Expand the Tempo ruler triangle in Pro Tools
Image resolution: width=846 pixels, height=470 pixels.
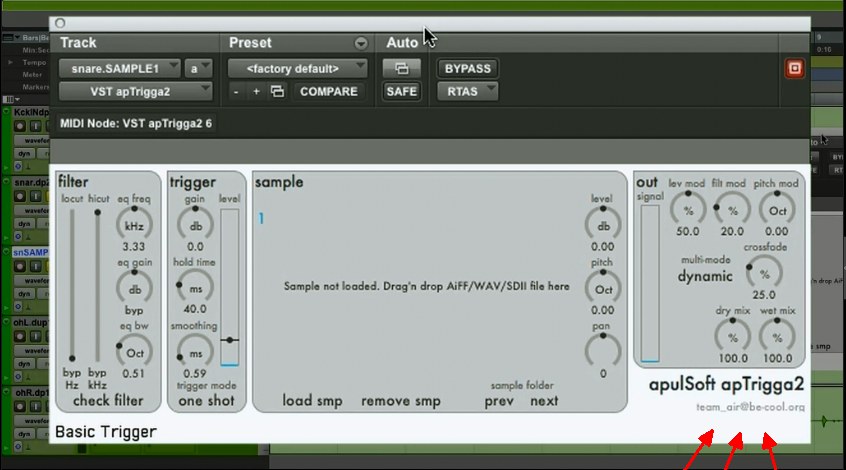tap(10, 63)
